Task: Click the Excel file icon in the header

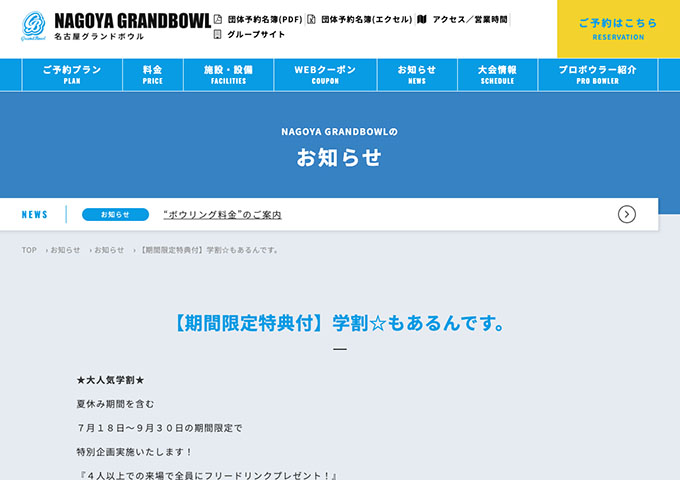Action: [x=311, y=19]
